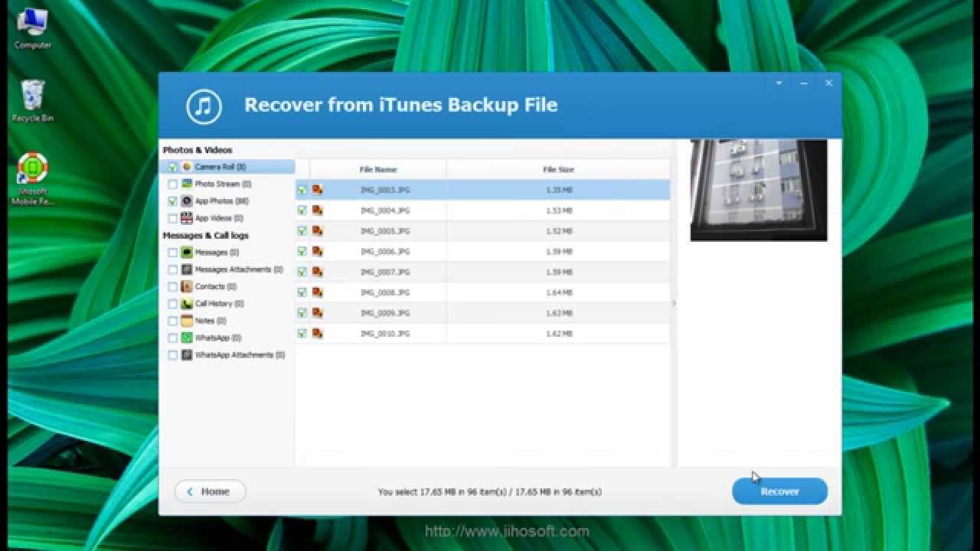
Task: Check the WhatsApp Attachments checkbox
Action: pyautogui.click(x=172, y=355)
